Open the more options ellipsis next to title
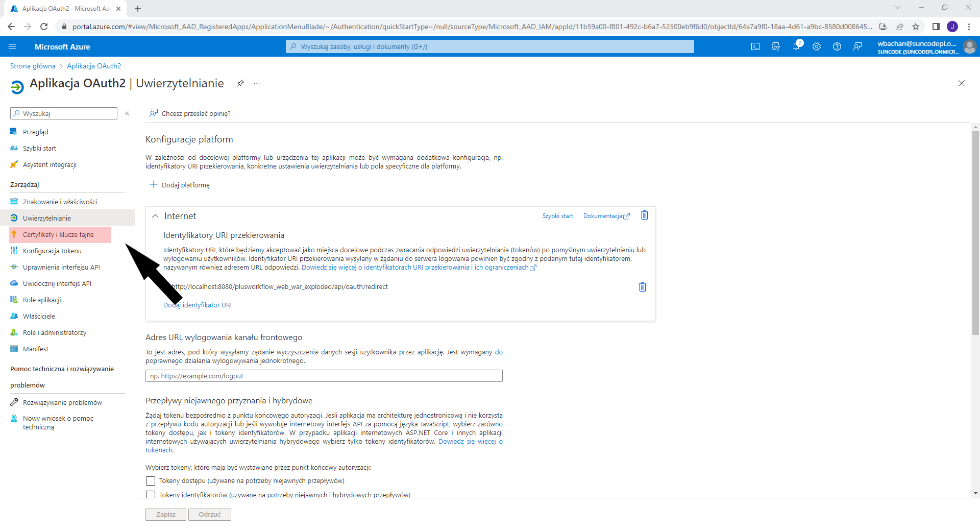The width and height of the screenshot is (980, 531). pyautogui.click(x=257, y=83)
